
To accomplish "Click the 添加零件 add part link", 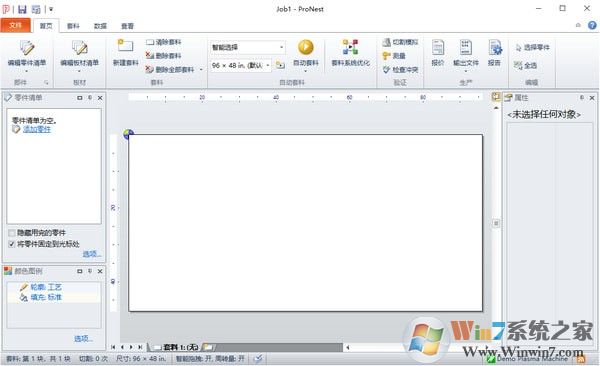I will point(37,129).
